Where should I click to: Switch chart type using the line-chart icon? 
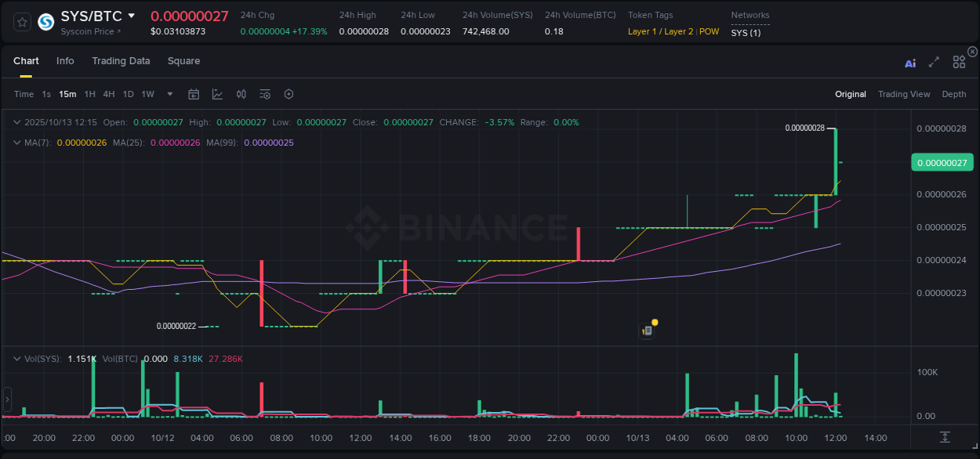click(x=217, y=94)
